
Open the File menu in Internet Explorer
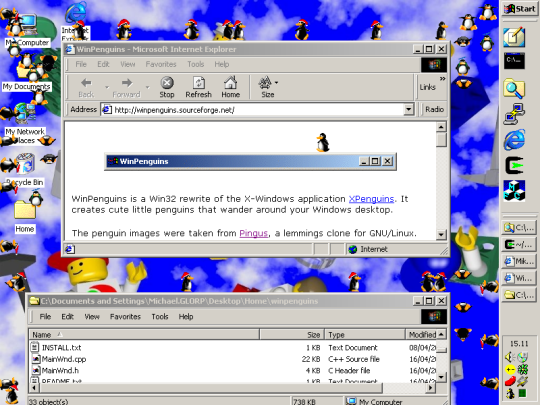pyautogui.click(x=81, y=64)
